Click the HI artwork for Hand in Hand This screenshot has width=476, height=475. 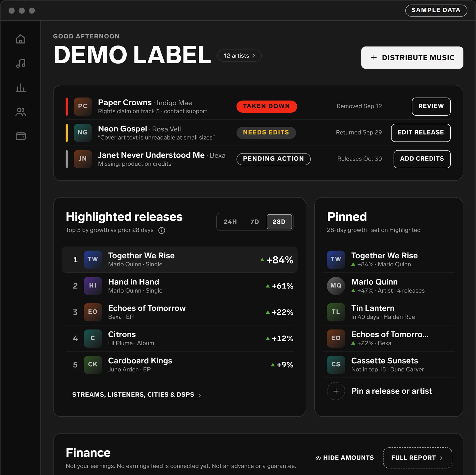[93, 286]
